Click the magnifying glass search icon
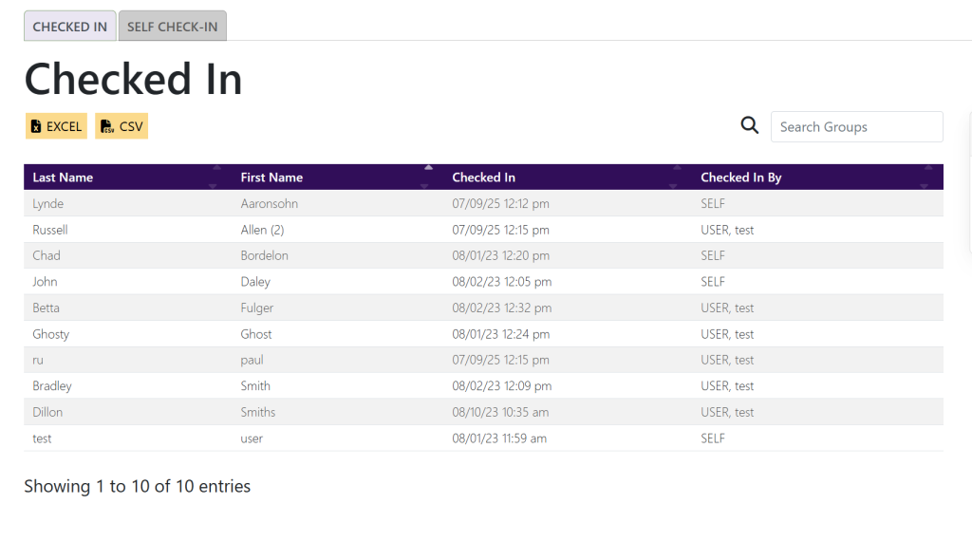 (x=749, y=125)
